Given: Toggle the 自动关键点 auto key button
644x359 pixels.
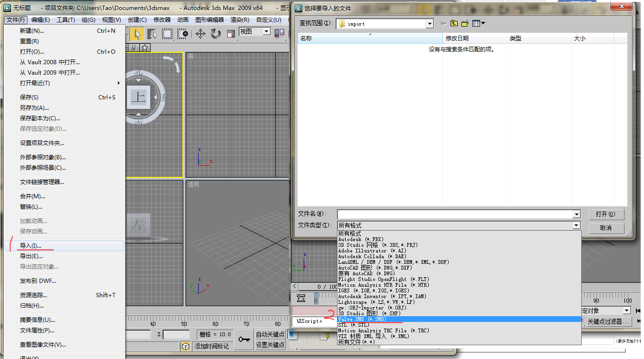Looking at the screenshot, I should (x=270, y=334).
